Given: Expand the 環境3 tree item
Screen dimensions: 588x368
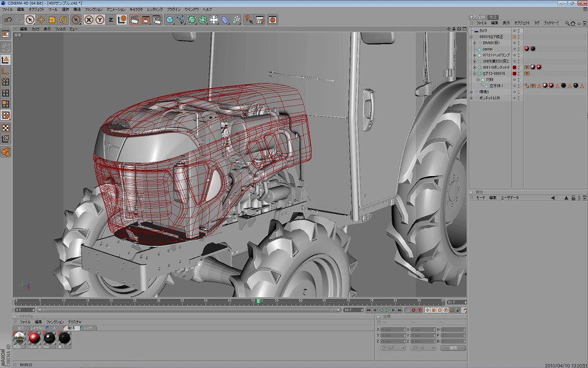Looking at the screenshot, I should 471,91.
